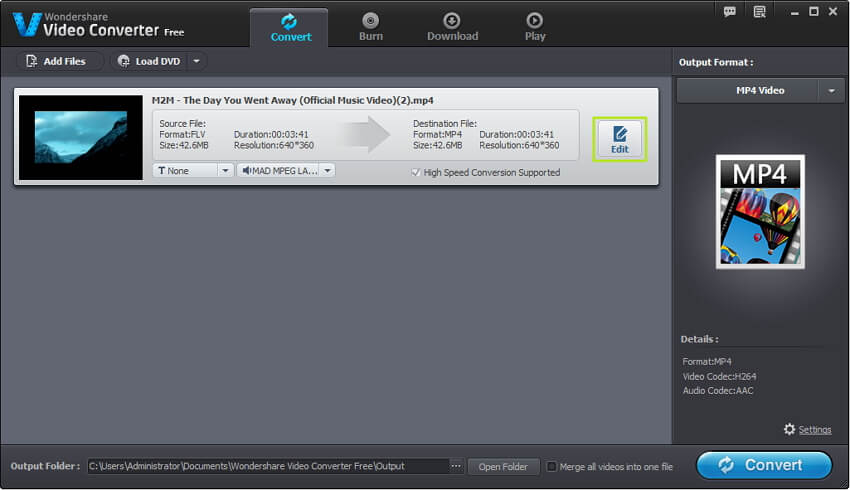This screenshot has height=490, width=850.
Task: Click Open Folder button
Action: point(503,467)
